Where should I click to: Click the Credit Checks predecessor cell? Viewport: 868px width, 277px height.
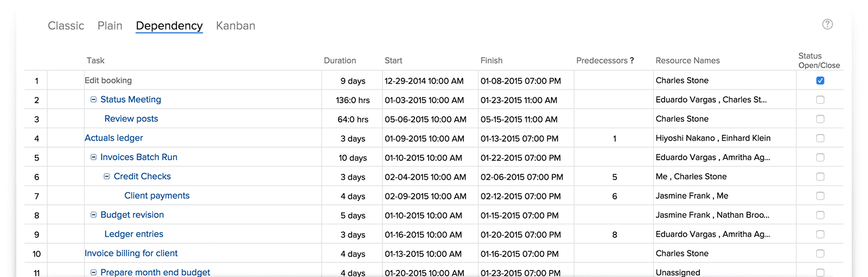pyautogui.click(x=614, y=177)
